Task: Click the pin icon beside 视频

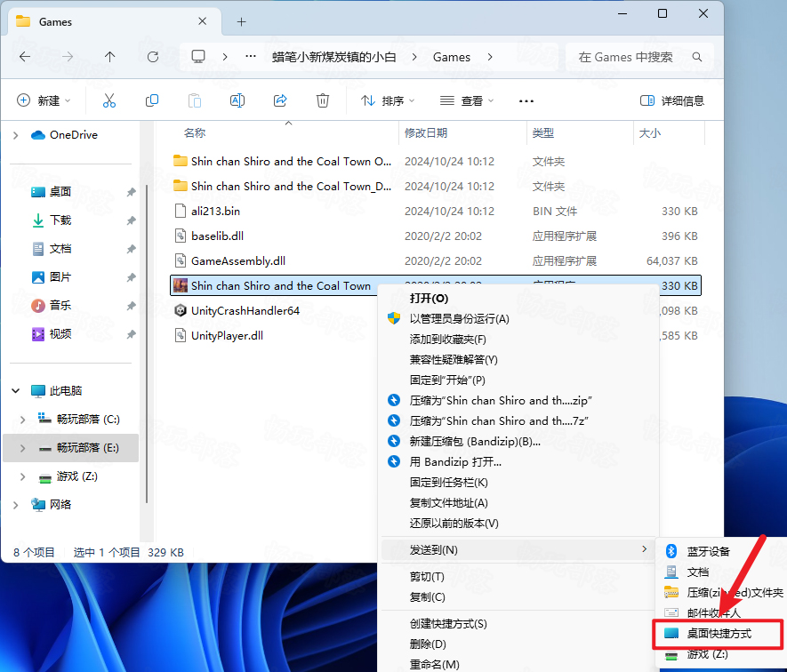Action: coord(131,334)
